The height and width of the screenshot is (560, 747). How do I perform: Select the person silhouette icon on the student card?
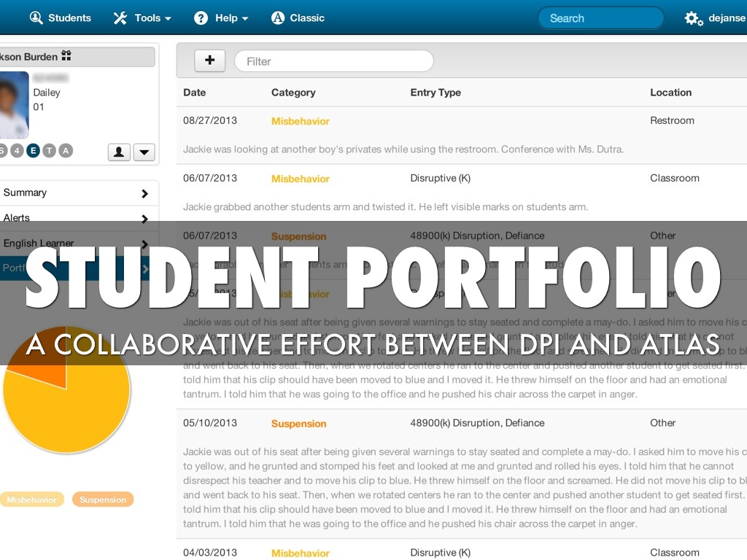(x=119, y=151)
